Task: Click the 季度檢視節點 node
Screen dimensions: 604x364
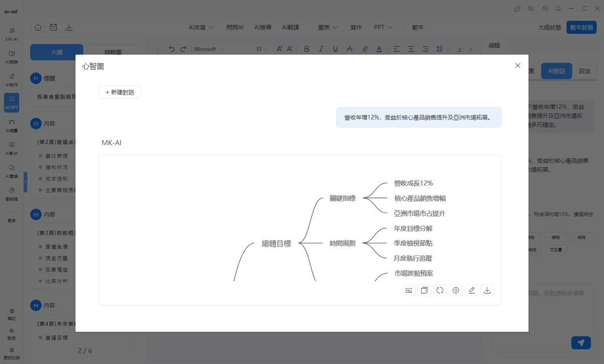Action: point(413,243)
